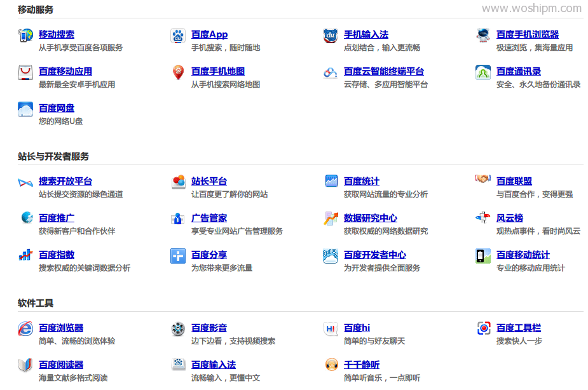Open the 百度手机地图 link
This screenshot has width=588, height=390.
pos(218,71)
